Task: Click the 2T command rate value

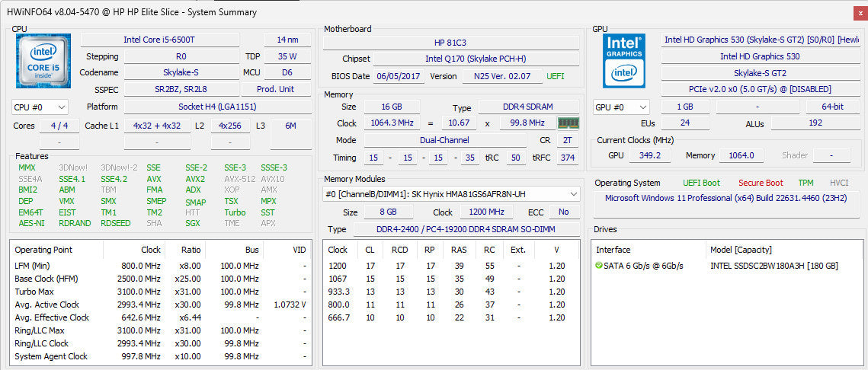Action: (568, 141)
